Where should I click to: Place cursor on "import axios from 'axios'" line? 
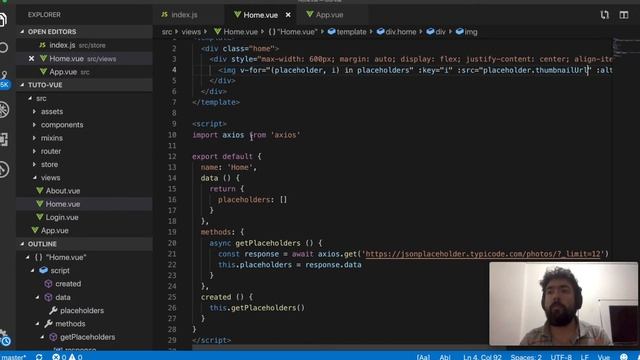[246, 135]
